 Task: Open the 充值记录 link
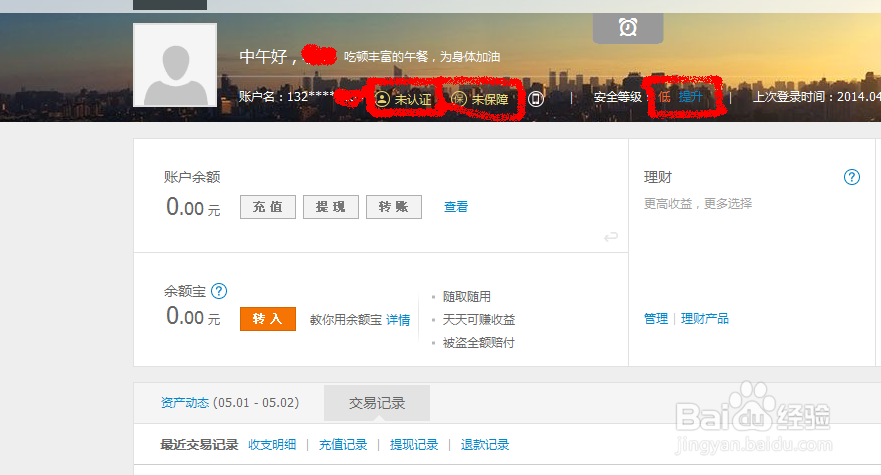pos(343,445)
